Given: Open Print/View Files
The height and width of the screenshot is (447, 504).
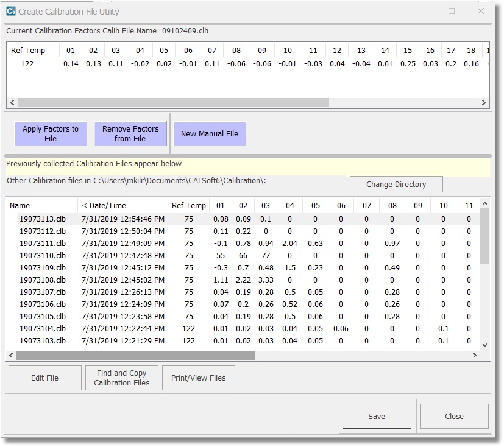Looking at the screenshot, I should (199, 378).
